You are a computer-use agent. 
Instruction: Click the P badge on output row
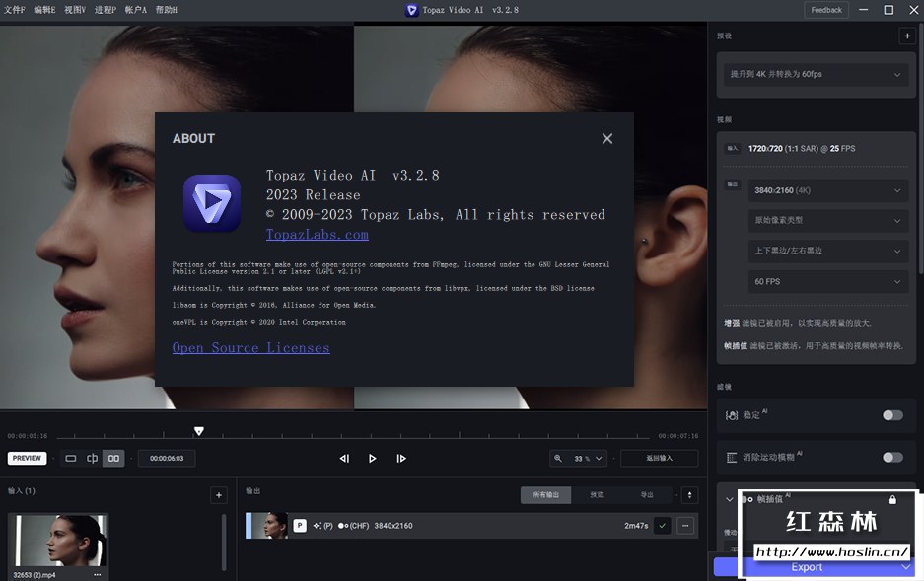(x=300, y=525)
